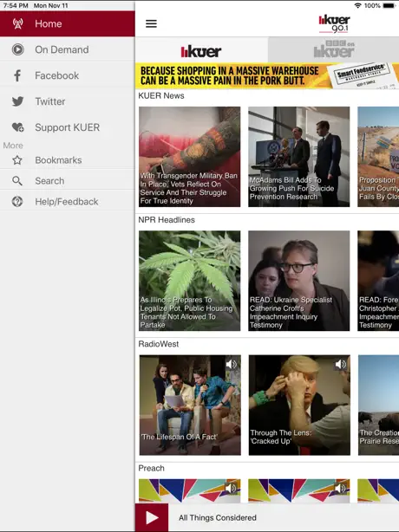Image resolution: width=399 pixels, height=532 pixels.
Task: Tap the Home antenna icon in sidebar
Action: coord(17,23)
